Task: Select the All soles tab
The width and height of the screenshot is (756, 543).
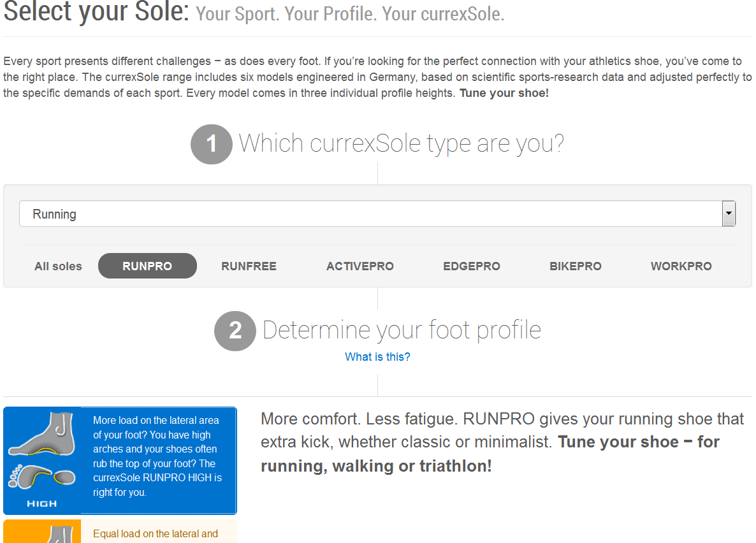Action: (x=59, y=266)
